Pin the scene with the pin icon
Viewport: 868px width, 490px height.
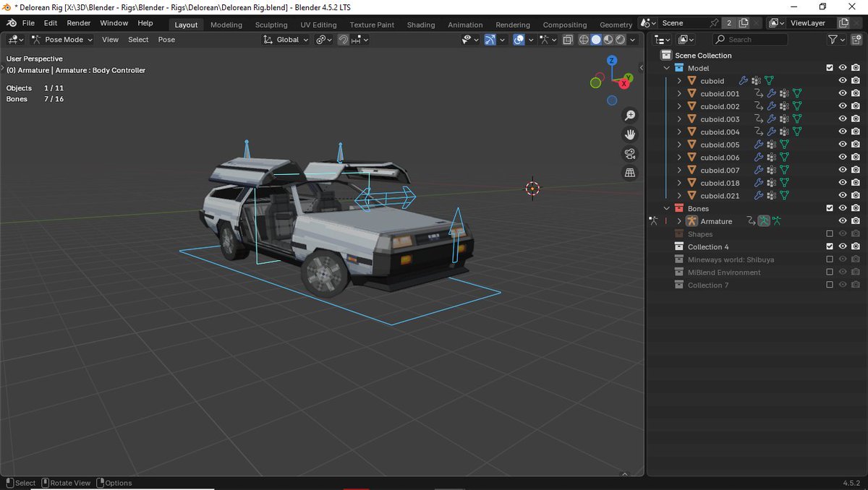[x=714, y=23]
